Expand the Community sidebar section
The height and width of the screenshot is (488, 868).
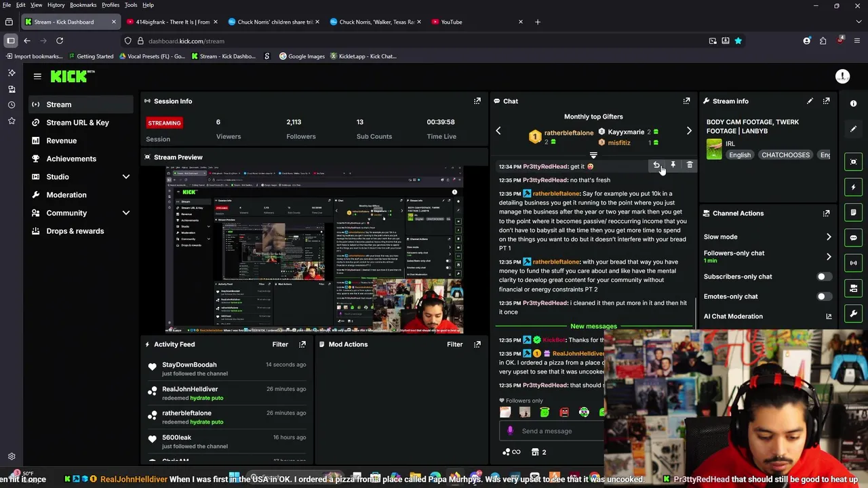point(125,213)
